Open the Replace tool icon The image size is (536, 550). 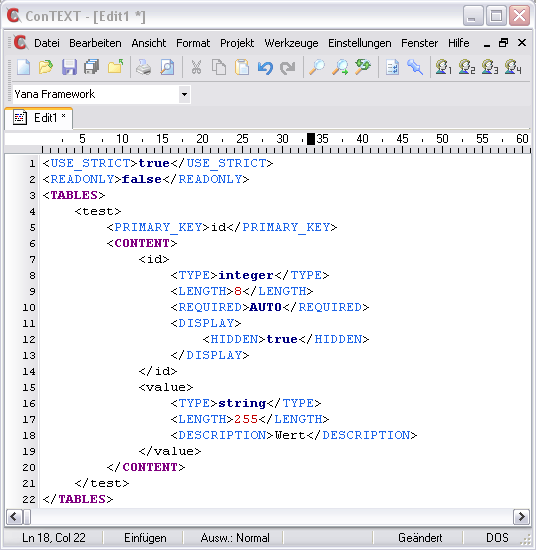363,67
